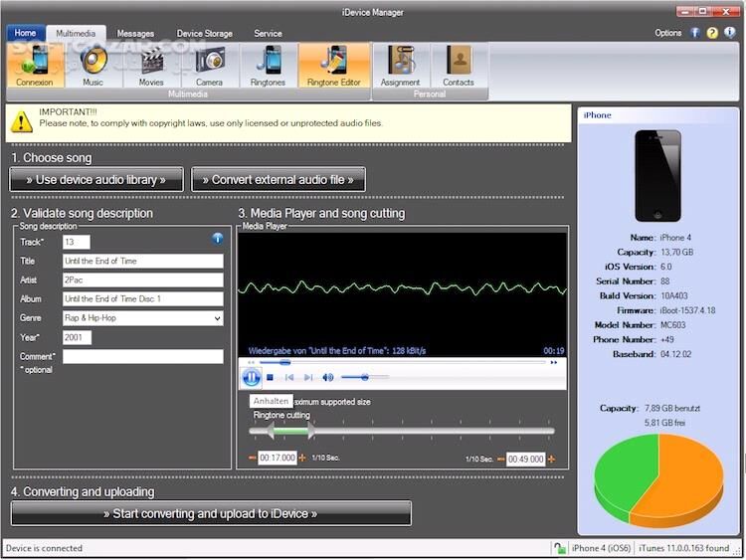Image resolution: width=746 pixels, height=560 pixels.
Task: Select the Ringtone Editor icon
Action: (334, 66)
